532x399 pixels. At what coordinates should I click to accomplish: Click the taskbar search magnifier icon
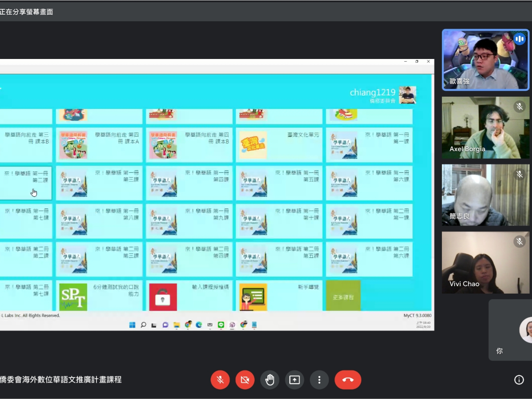coord(143,325)
